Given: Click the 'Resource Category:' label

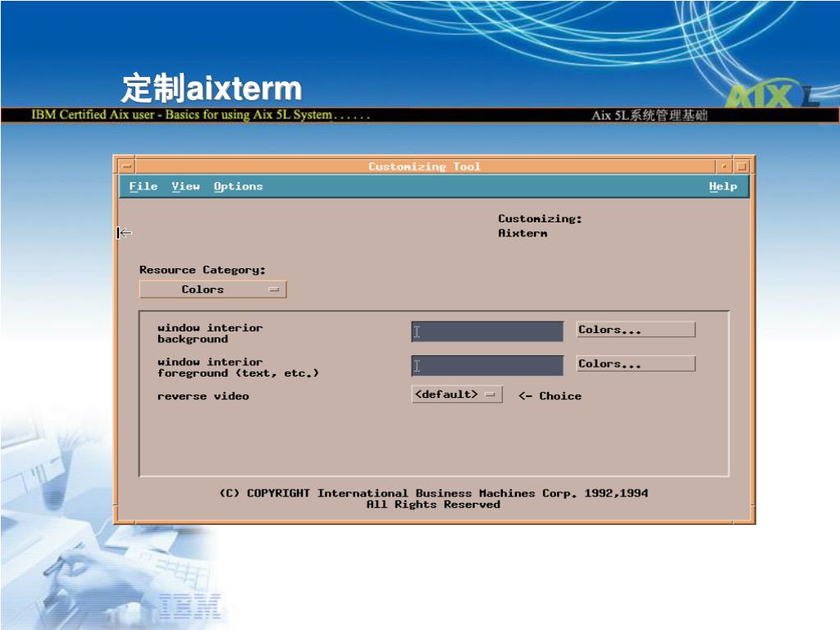Looking at the screenshot, I should [x=203, y=270].
